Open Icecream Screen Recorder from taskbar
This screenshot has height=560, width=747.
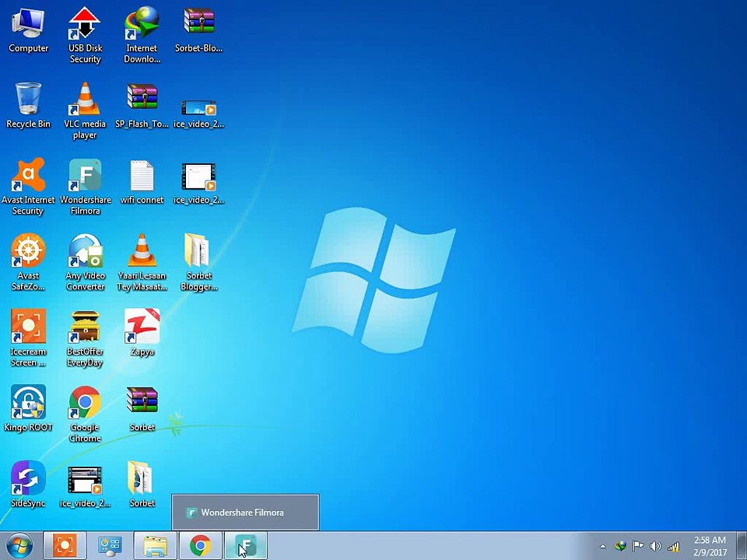pyautogui.click(x=65, y=546)
